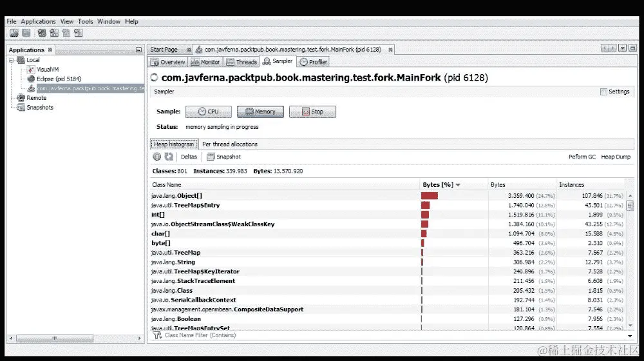Click the Snapshots node icon
Image resolution: width=644 pixels, height=361 pixels.
click(21, 107)
